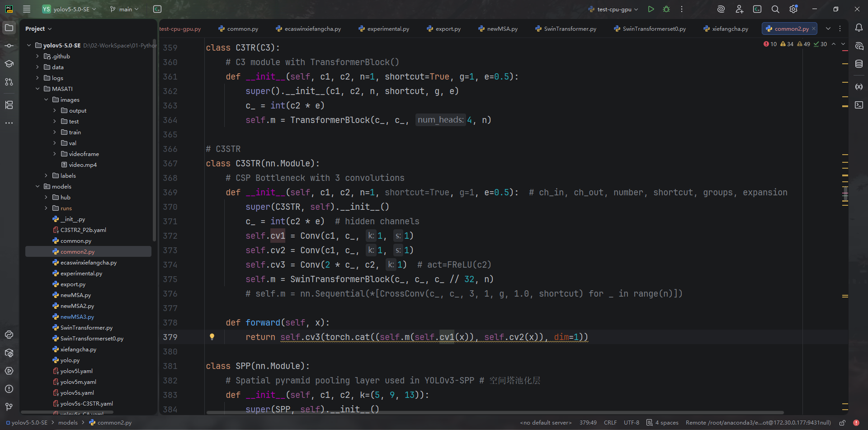Open the Terminal tool window
This screenshot has width=868, height=430.
point(859,105)
